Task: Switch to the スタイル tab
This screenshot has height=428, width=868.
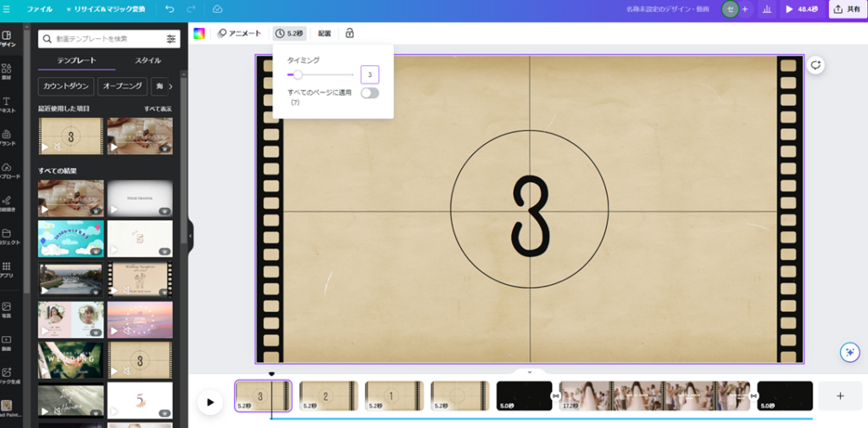Action: point(147,61)
